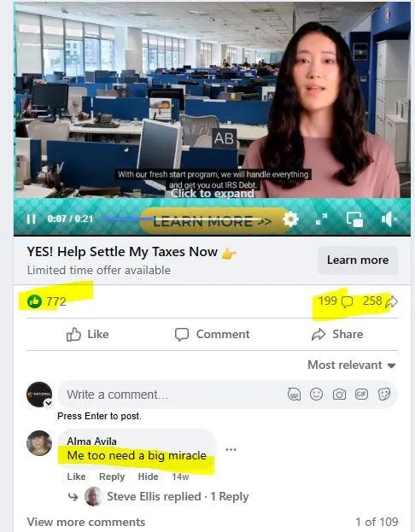Viewport: 415px width, 532px height.
Task: Expand video to fullscreen
Action: 321,219
